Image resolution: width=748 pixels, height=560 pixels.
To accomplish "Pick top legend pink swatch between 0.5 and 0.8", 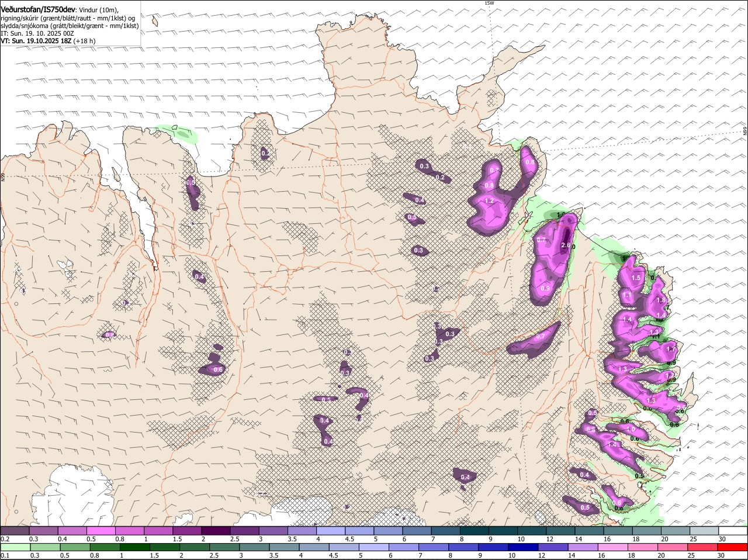I will [x=101, y=531].
